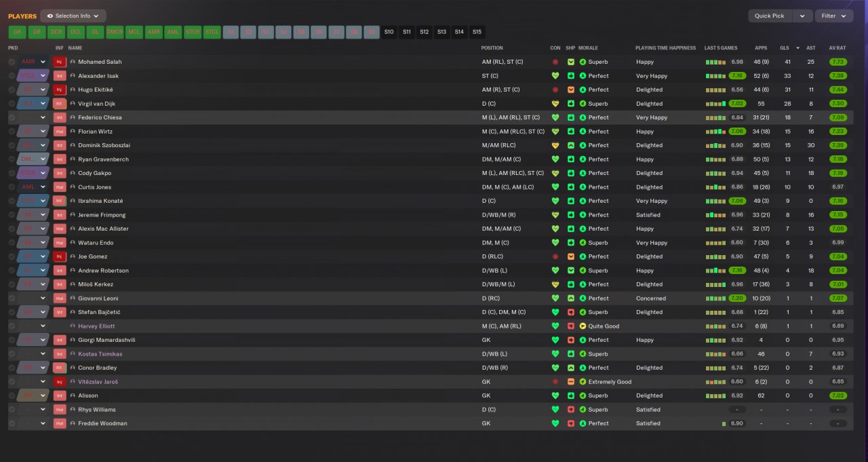Select the S15 substitute slot
Screen dimensions: 868x462
[477, 32]
